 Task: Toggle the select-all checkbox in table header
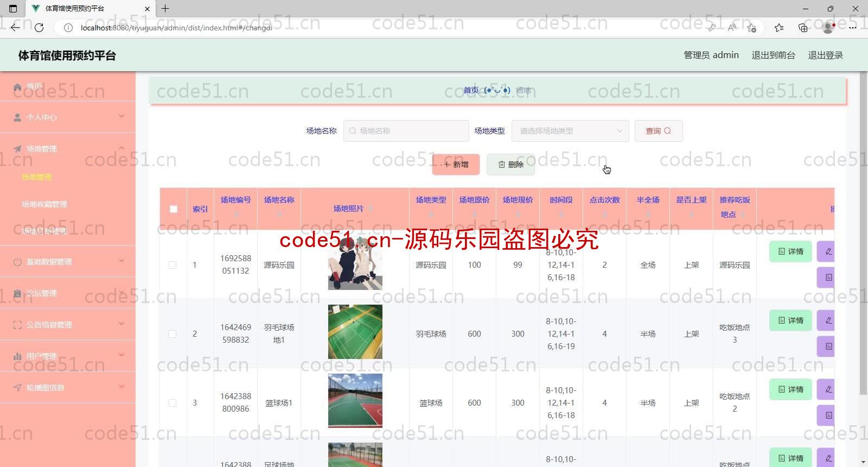(174, 209)
